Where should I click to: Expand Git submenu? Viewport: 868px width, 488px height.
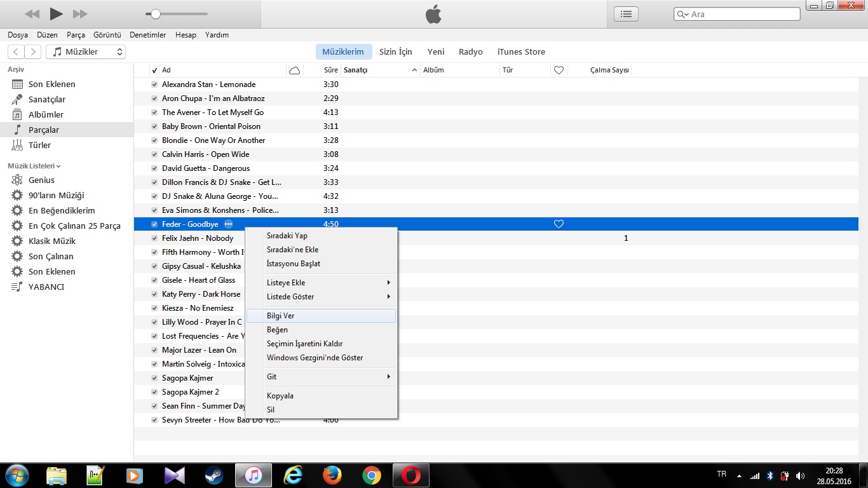tap(322, 376)
